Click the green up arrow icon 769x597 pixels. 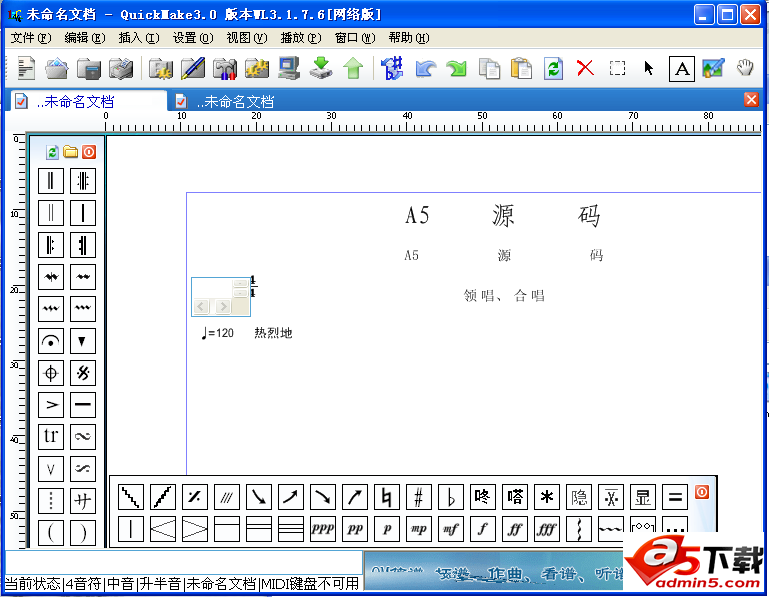click(353, 68)
